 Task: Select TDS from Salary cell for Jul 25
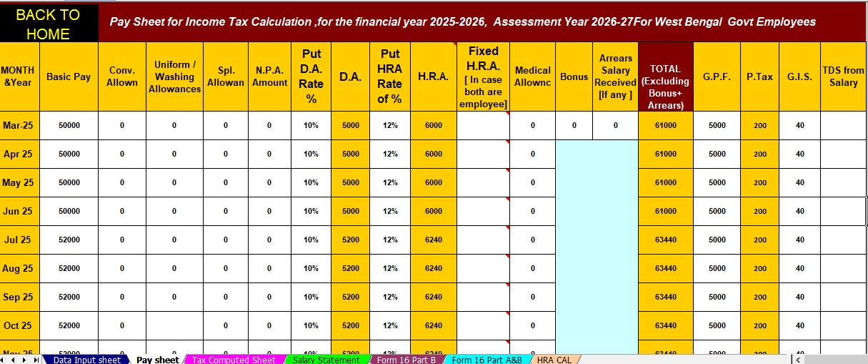(843, 240)
